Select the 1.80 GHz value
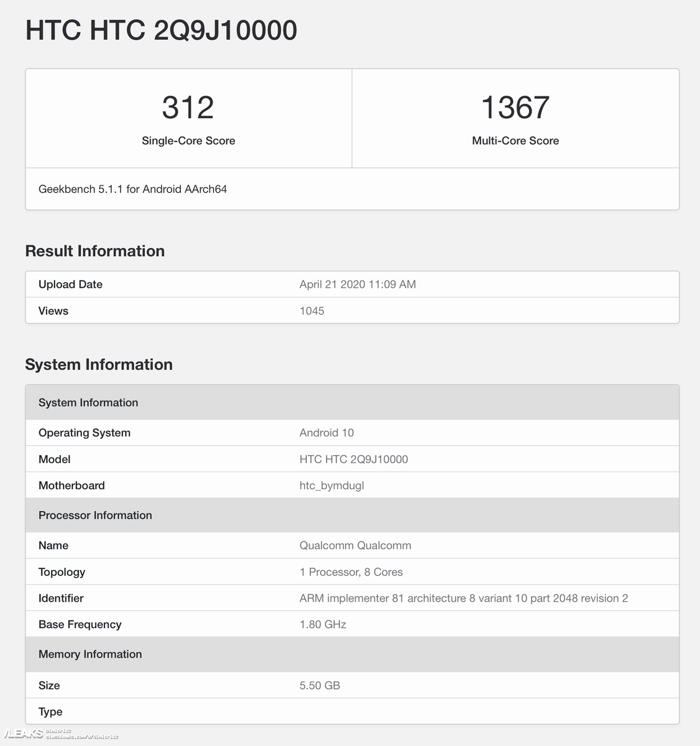700x746 pixels. pyautogui.click(x=323, y=624)
